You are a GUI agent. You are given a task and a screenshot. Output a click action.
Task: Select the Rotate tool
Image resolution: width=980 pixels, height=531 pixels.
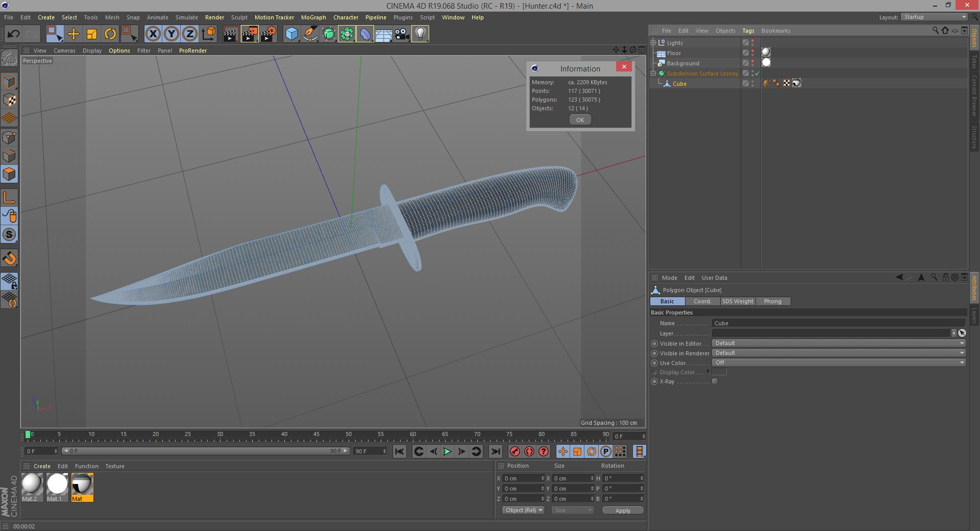[x=110, y=34]
